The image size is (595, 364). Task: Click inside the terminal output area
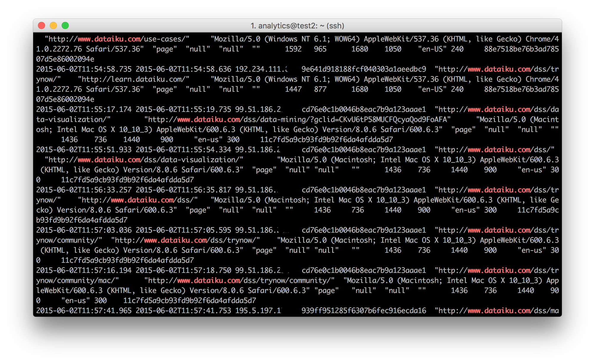[296, 178]
